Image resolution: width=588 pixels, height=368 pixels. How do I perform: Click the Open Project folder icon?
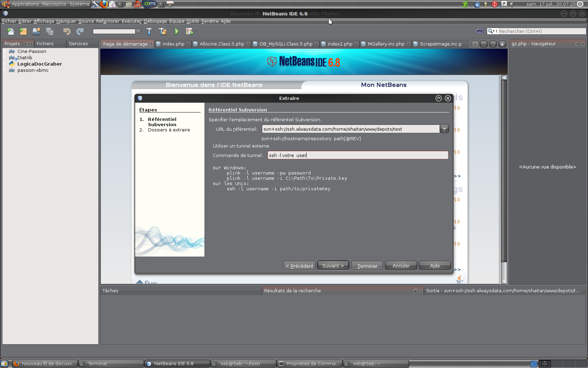[x=36, y=32]
